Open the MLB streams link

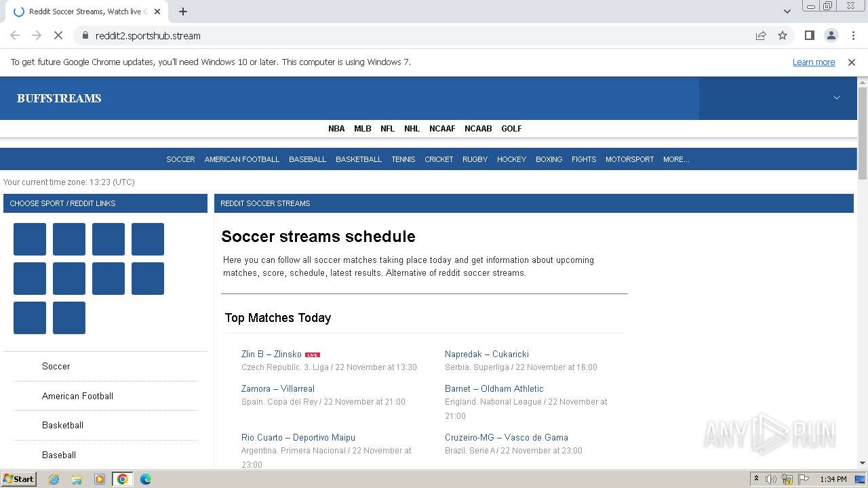point(363,128)
